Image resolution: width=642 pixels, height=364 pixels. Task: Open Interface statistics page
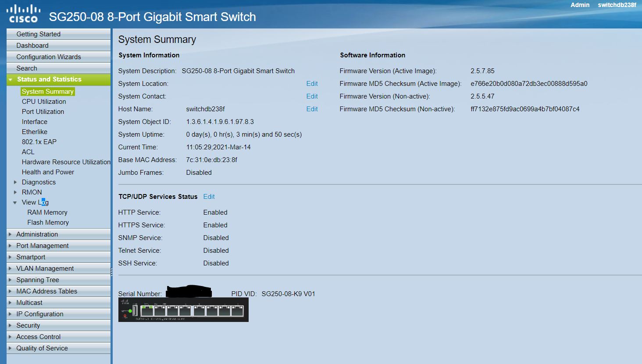(35, 122)
